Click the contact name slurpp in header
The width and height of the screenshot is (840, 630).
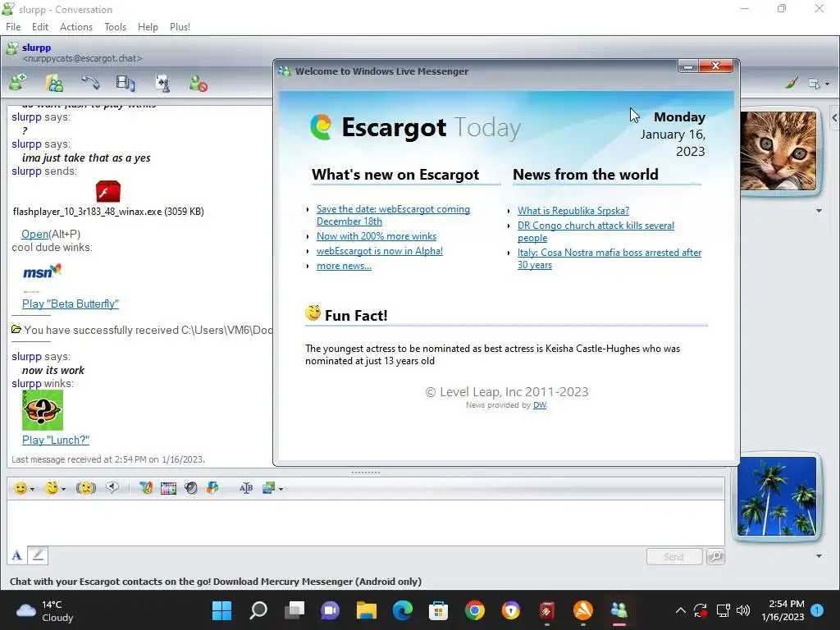[x=36, y=47]
